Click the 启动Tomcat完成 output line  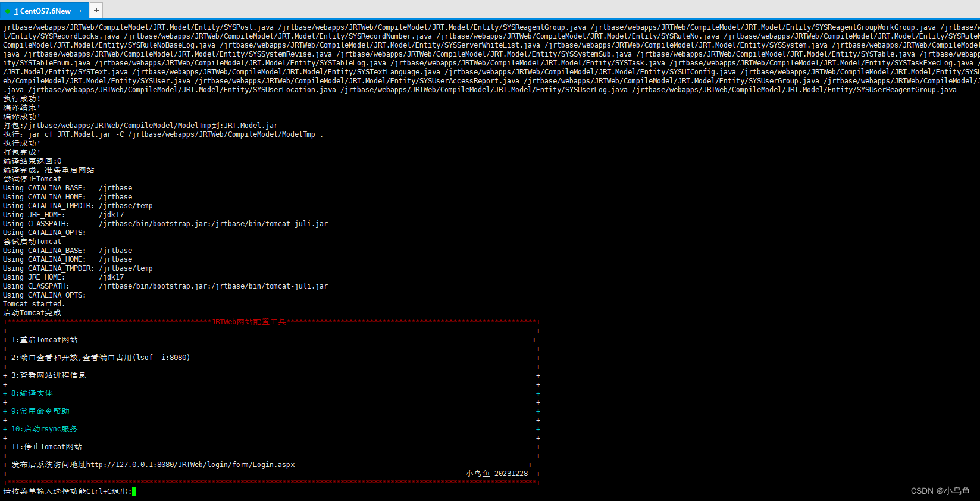click(32, 313)
